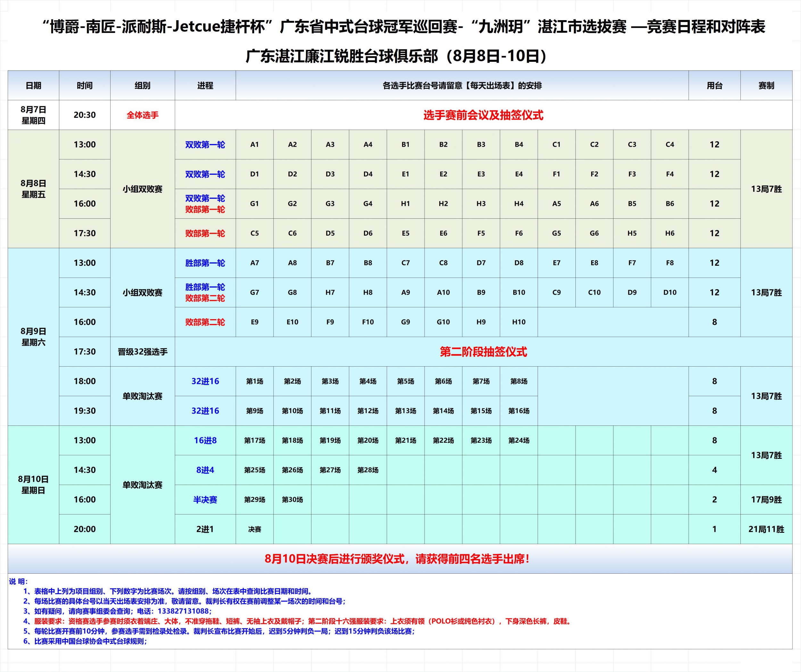Image resolution: width=801 pixels, height=672 pixels.
Task: Select the 16进8 stage cell
Action: coord(205,440)
